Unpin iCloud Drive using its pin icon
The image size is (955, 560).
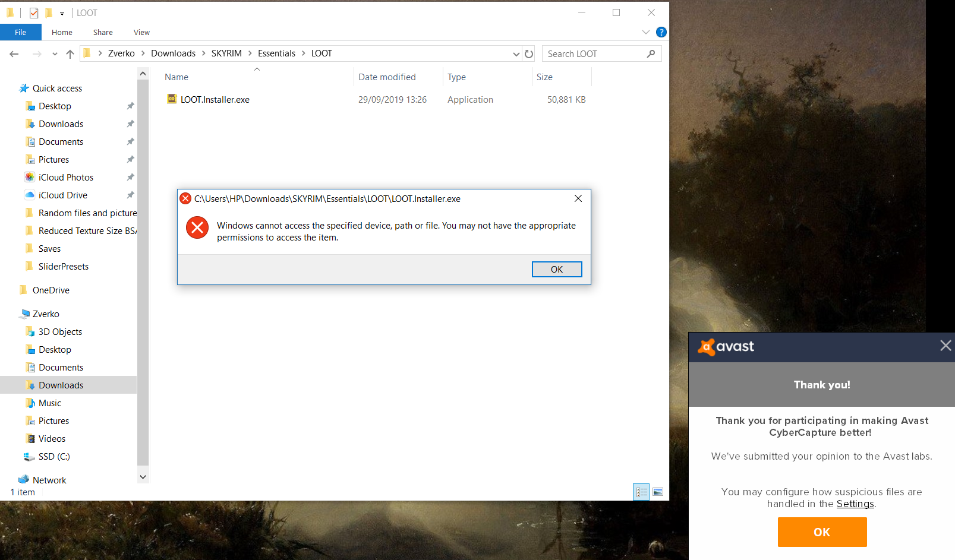[130, 195]
